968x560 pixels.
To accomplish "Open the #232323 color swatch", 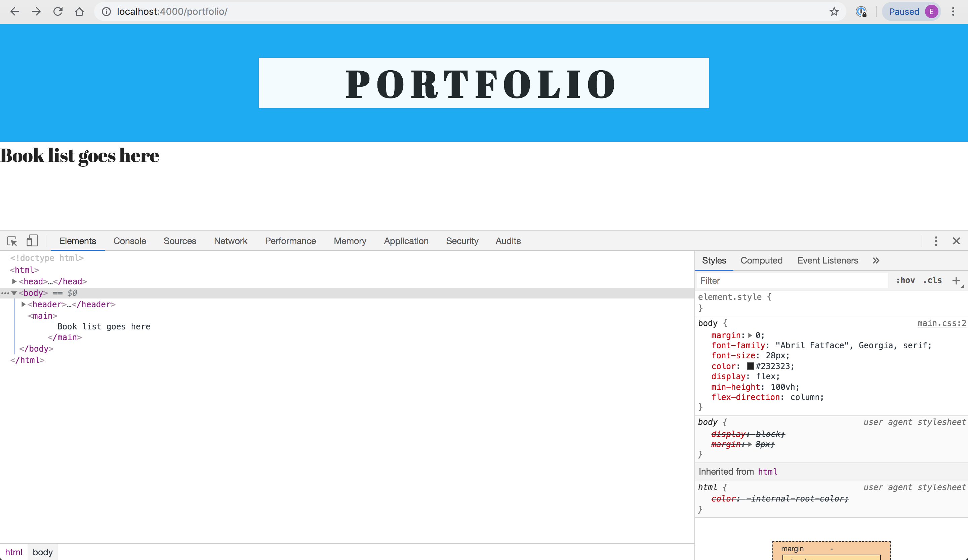I will 750,366.
